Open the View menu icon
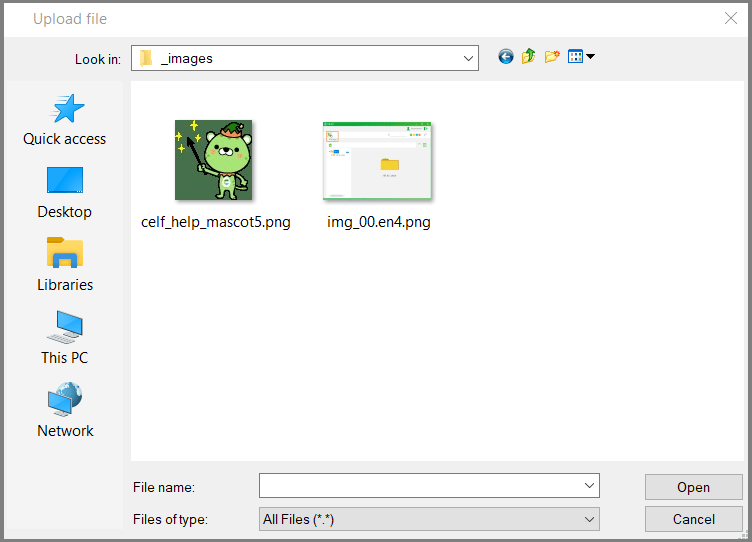Image resolution: width=752 pixels, height=542 pixels. click(x=581, y=57)
